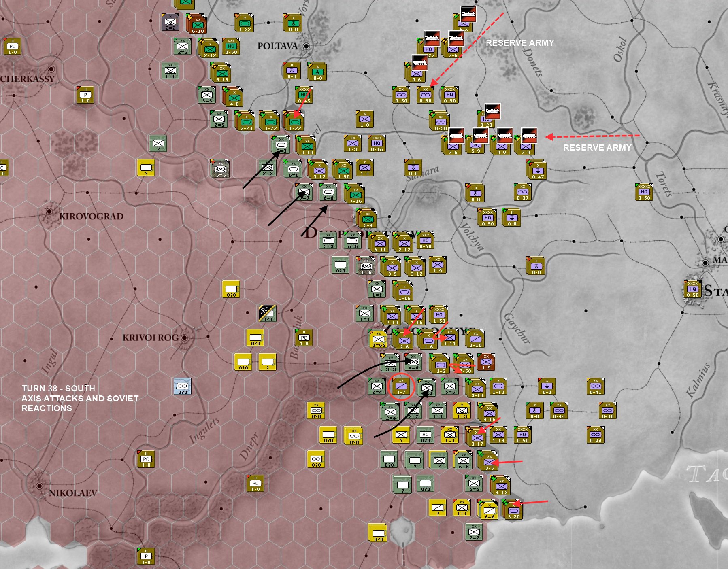Viewport: 728px width, 569px height.
Task: Select the green 3-9 infantry stack
Action: click(367, 219)
